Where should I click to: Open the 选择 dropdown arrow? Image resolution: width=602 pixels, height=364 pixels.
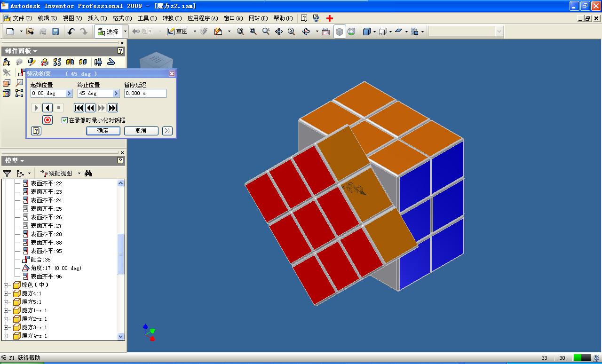(125, 32)
